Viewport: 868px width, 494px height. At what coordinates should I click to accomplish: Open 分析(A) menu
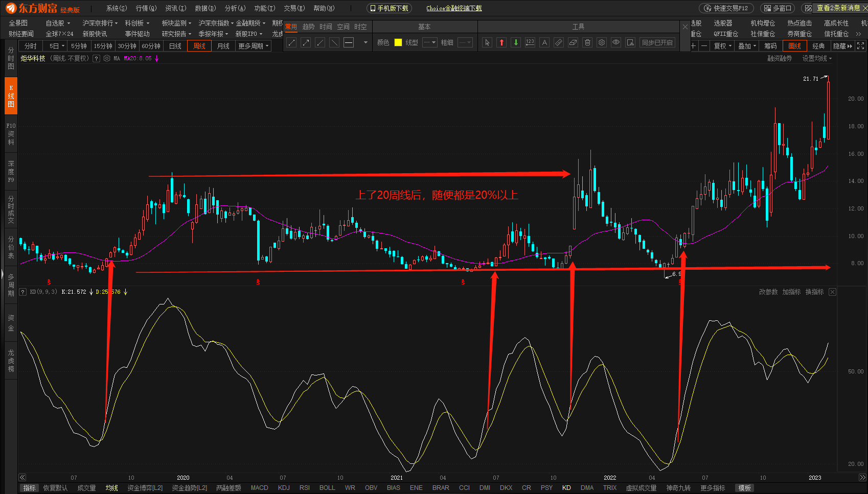pos(235,8)
